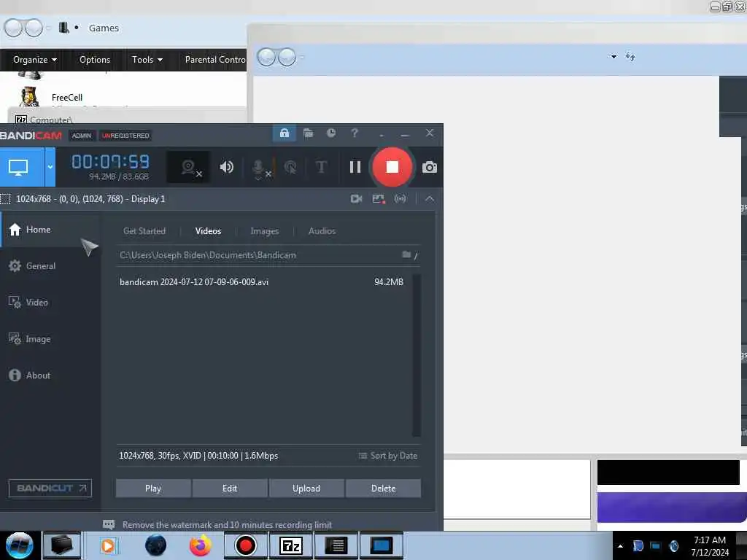Image resolution: width=747 pixels, height=560 pixels.
Task: Open Home section in sidebar
Action: coord(50,230)
